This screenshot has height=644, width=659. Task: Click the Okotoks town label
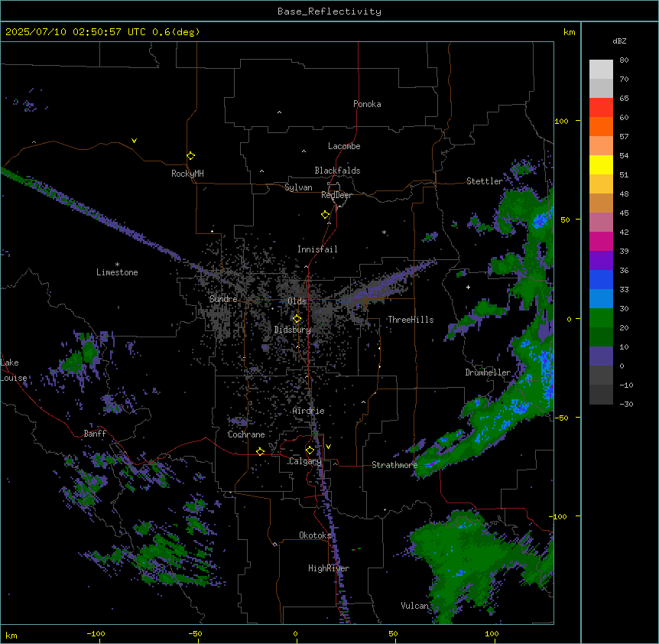tap(315, 535)
